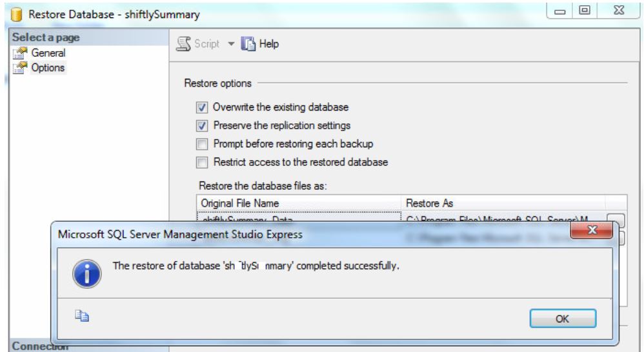Click the Help document icon
The width and height of the screenshot is (644, 352).
pyautogui.click(x=248, y=43)
